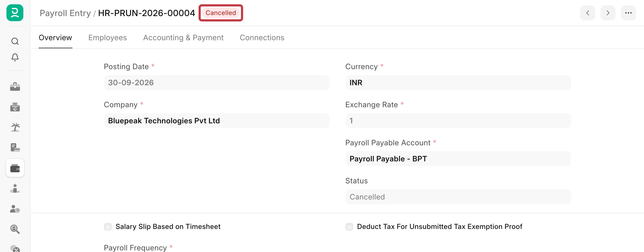644x252 pixels.
Task: Click the Payroll Payable Account label
Action: point(388,143)
